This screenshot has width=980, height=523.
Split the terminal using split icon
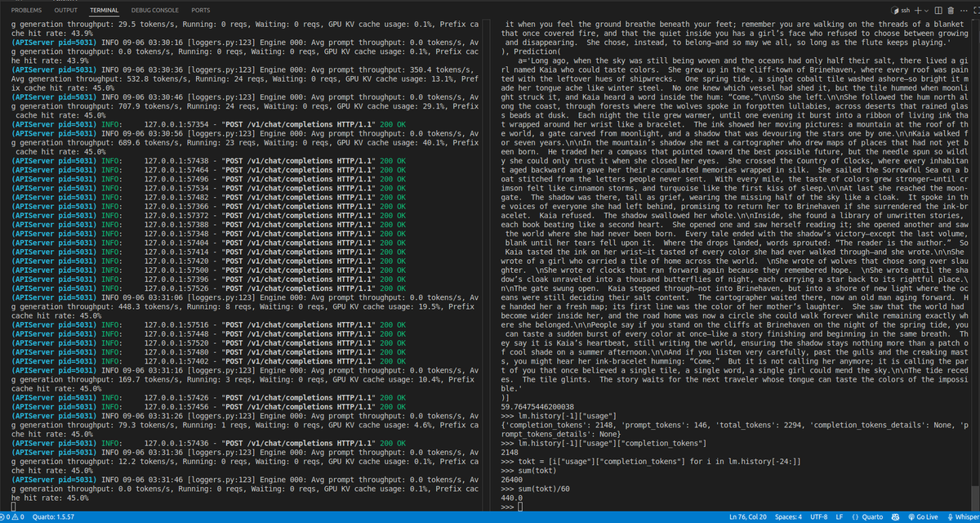(x=939, y=10)
